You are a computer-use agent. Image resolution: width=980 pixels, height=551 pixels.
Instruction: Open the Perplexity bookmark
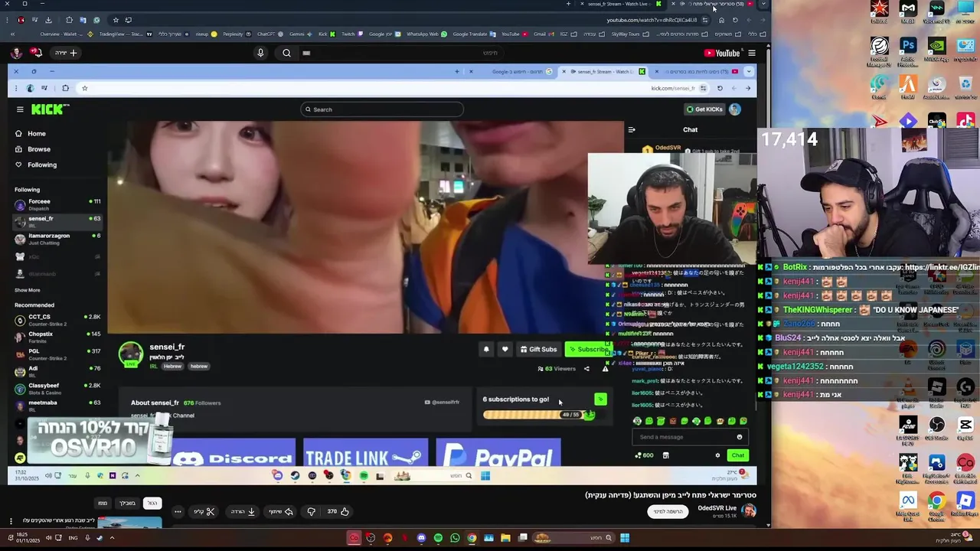pos(237,34)
